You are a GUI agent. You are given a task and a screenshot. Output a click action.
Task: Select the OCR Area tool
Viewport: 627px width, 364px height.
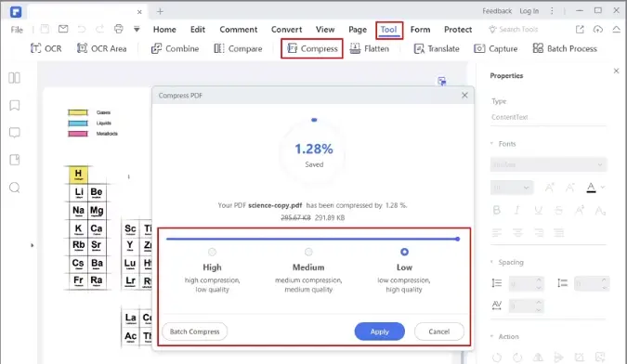(101, 48)
